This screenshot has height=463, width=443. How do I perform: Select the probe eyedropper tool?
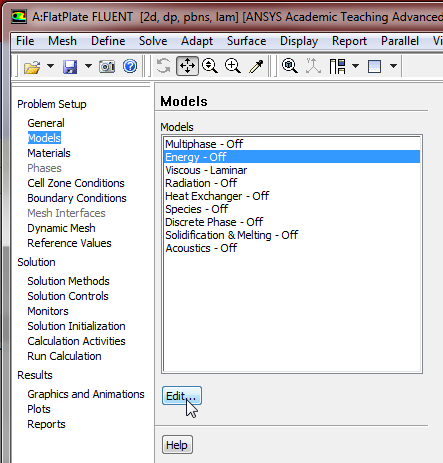coord(256,66)
